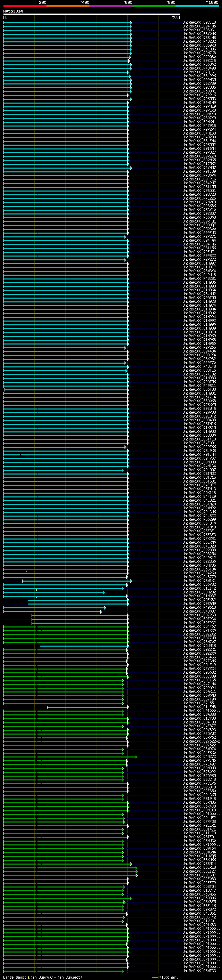Click hit label UniRef100_P50302
This screenshot has width=222, height=980.
(x=199, y=65)
